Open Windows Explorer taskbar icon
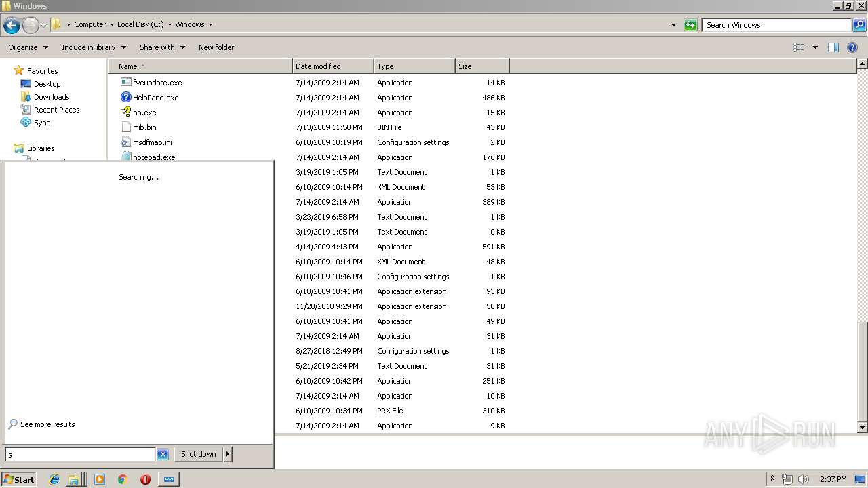 click(75, 479)
